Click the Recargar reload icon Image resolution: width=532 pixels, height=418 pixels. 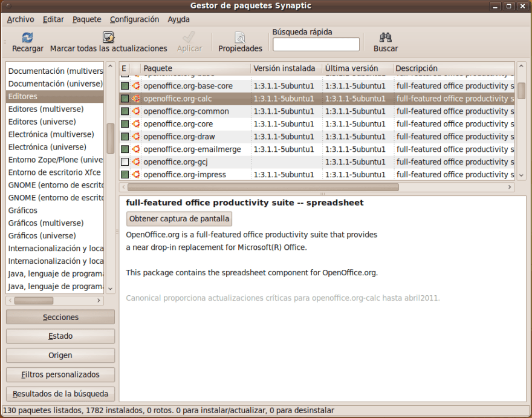27,38
